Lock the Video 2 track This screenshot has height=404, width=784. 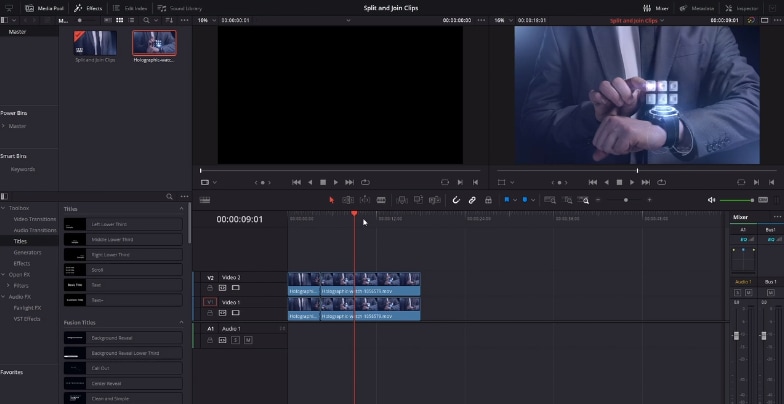pos(210,288)
